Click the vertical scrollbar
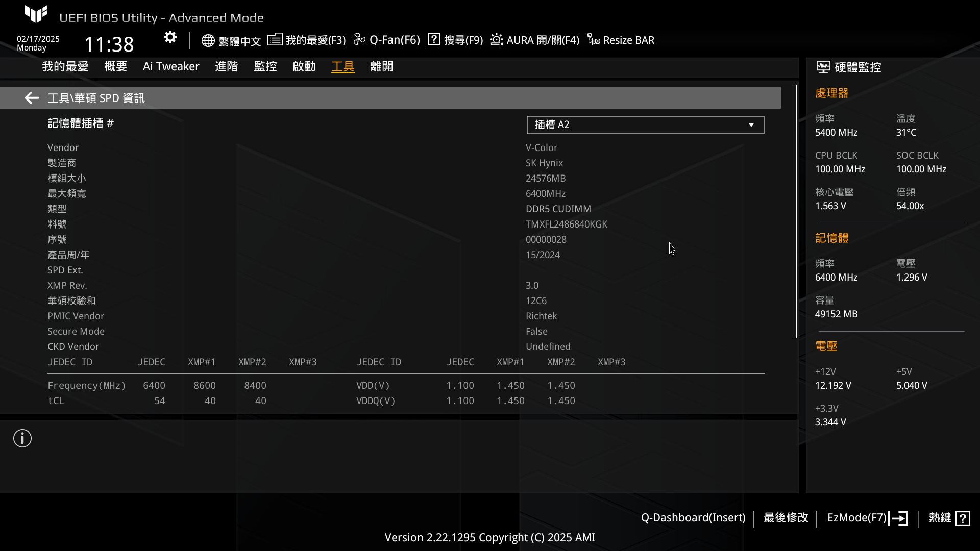The image size is (980, 551). (x=796, y=212)
